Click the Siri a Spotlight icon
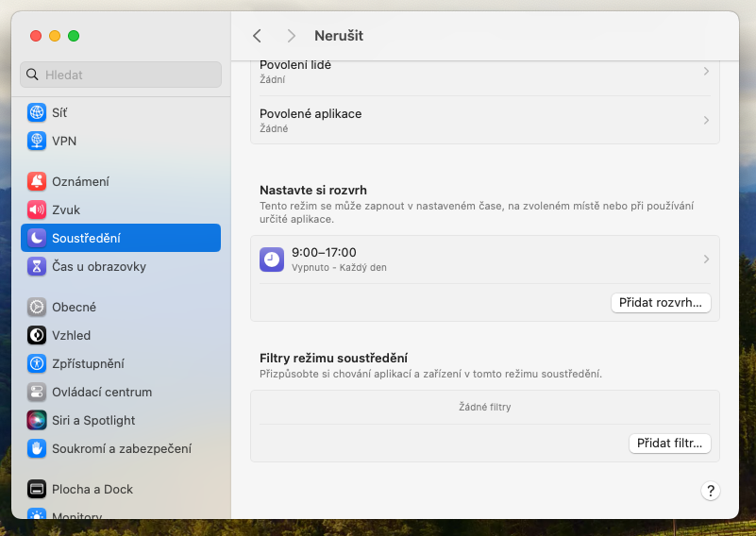756x536 pixels. pos(37,420)
